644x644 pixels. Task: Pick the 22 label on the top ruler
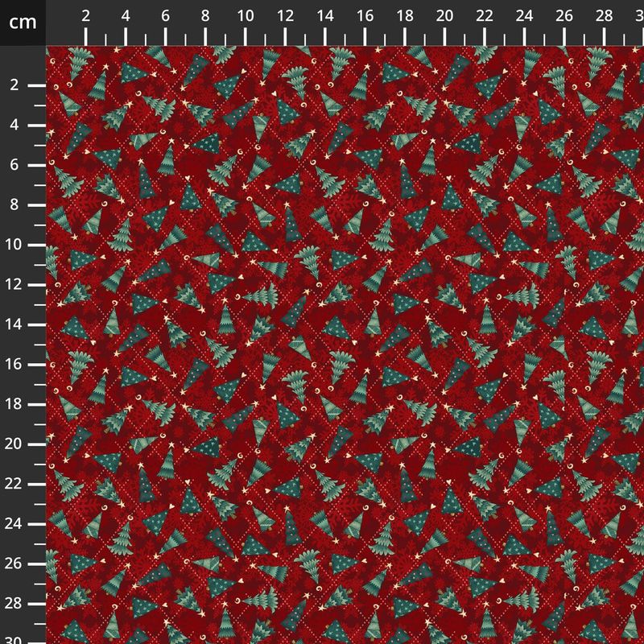485,16
